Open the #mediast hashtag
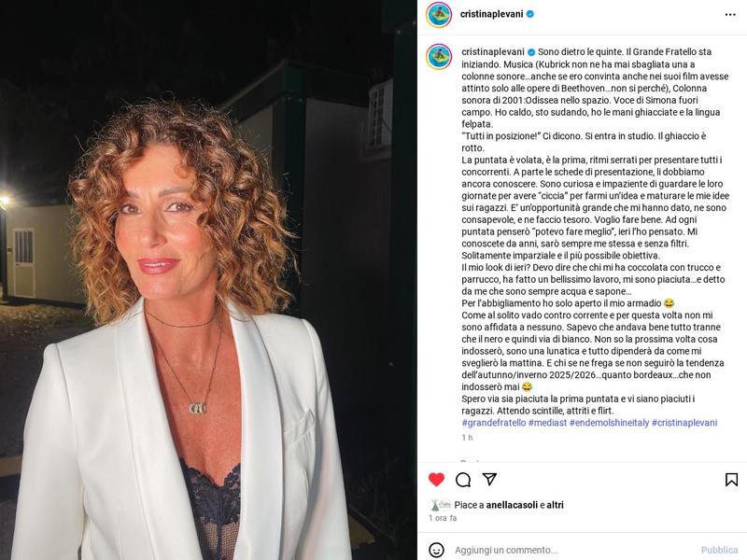The width and height of the screenshot is (747, 560). [x=547, y=423]
